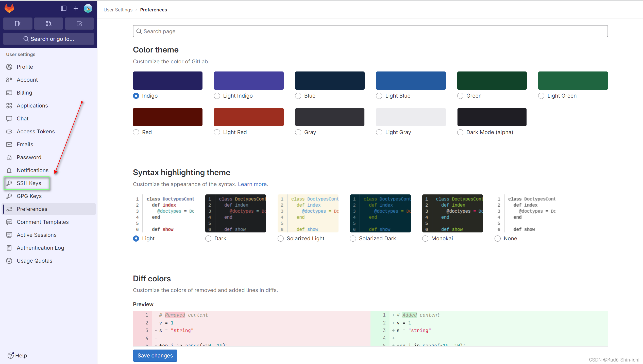Viewport: 643px width, 364px height.
Task: Open the create new (+) menu icon
Action: pos(76,8)
